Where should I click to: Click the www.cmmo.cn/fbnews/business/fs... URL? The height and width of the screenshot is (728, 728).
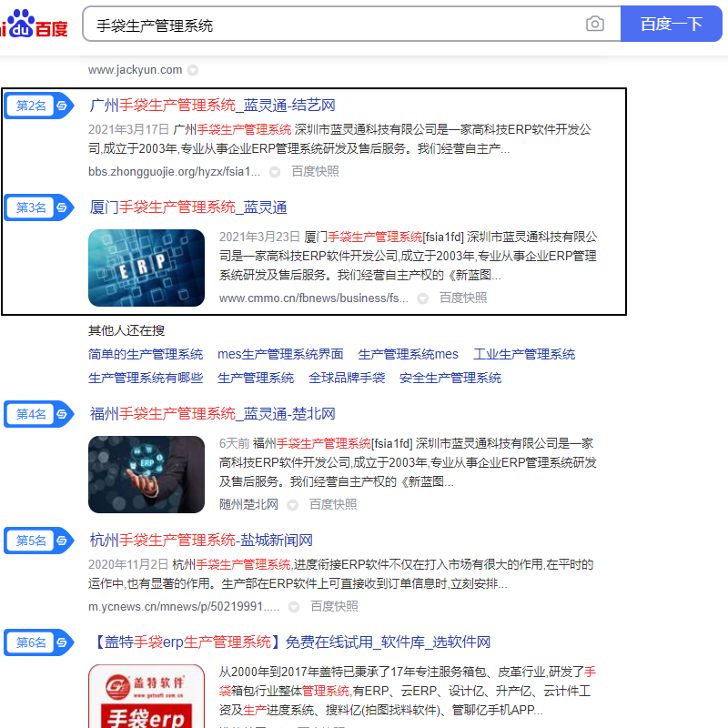313,298
